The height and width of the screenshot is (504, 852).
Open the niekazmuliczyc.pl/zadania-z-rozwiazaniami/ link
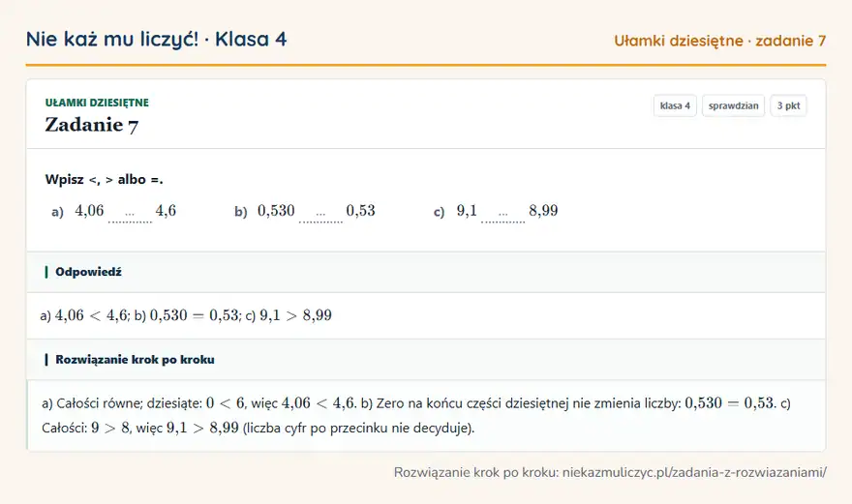pyautogui.click(x=694, y=472)
